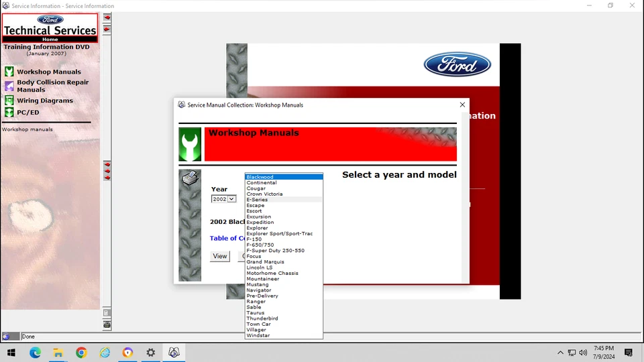Screen dimensions: 644x362
Task: Click the Ford Technical Services Home banner
Action: 50,28
